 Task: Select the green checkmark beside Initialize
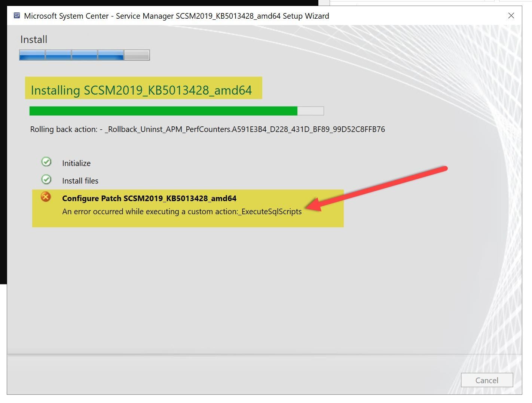tap(46, 161)
